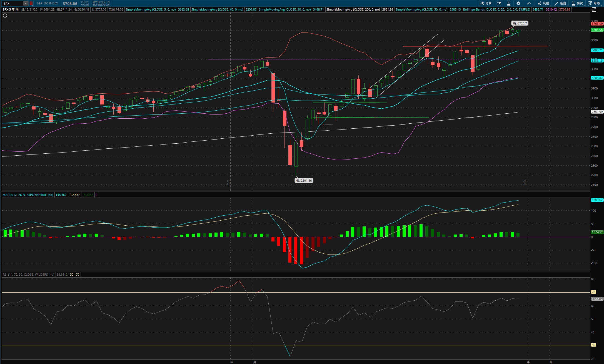This screenshot has width=604, height=364.
Task: Click the MACD study label
Action: (28, 195)
